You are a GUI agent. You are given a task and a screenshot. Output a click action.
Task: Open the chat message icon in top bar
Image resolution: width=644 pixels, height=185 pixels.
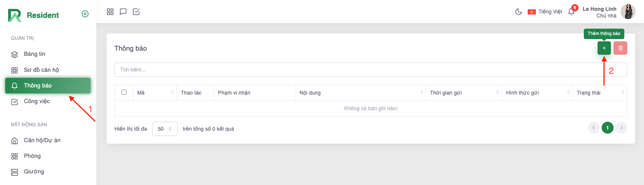pyautogui.click(x=123, y=12)
